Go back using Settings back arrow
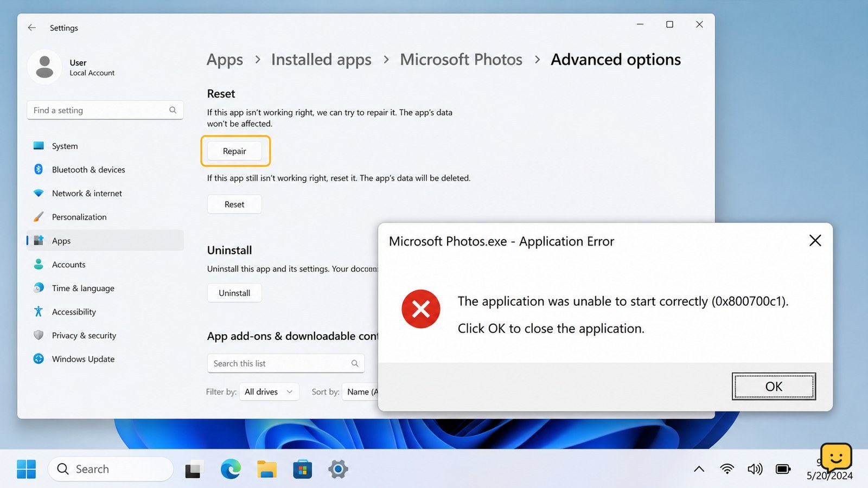The height and width of the screenshot is (488, 868). (32, 28)
